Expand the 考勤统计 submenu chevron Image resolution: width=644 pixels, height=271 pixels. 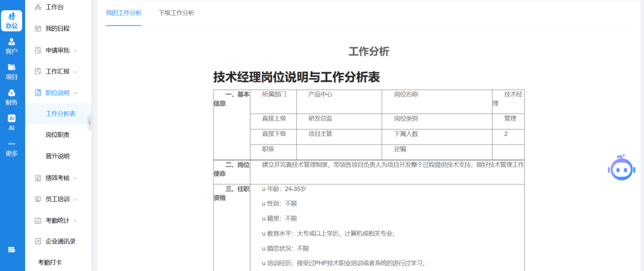pos(75,221)
